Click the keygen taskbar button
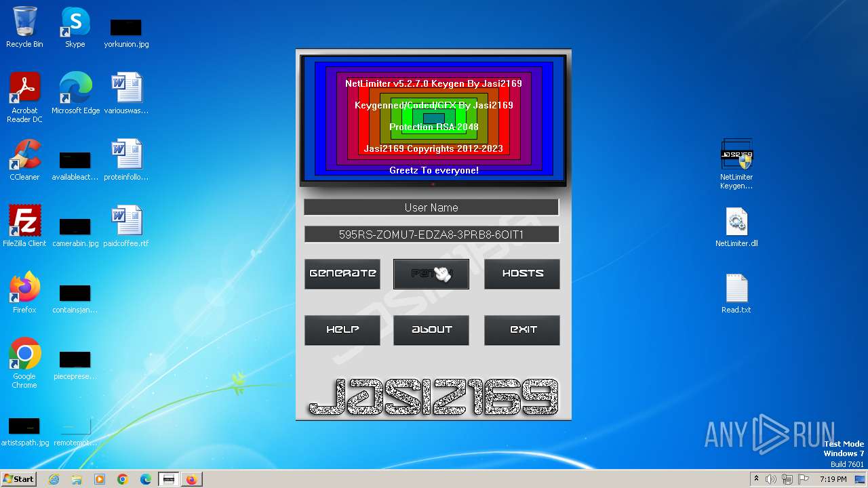 169,479
